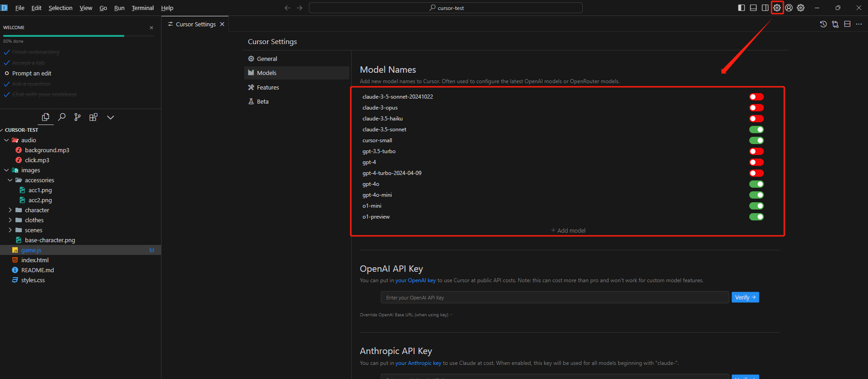Toggle bottom panel layout icon
This screenshot has height=379, width=868.
click(x=753, y=8)
